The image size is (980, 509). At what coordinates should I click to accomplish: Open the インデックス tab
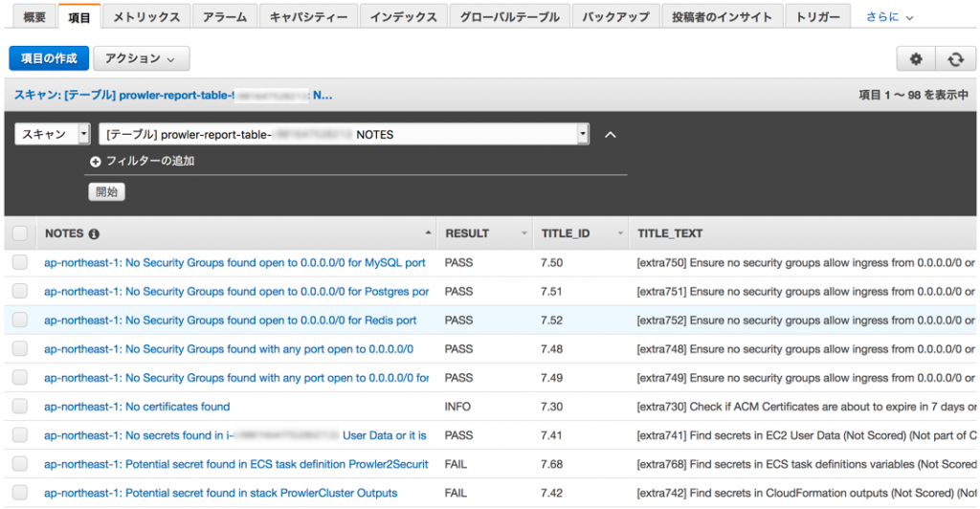[x=404, y=17]
